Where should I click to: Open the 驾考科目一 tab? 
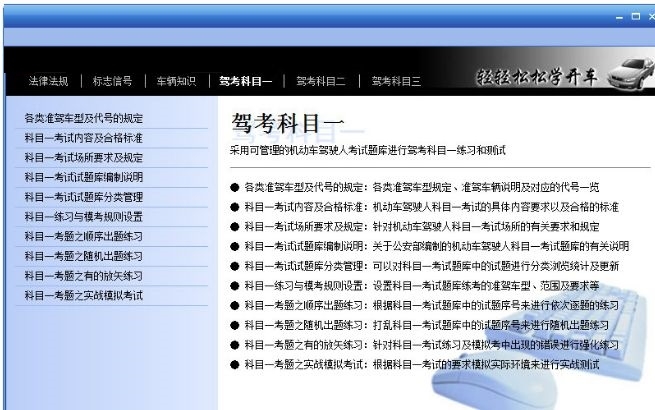point(246,81)
